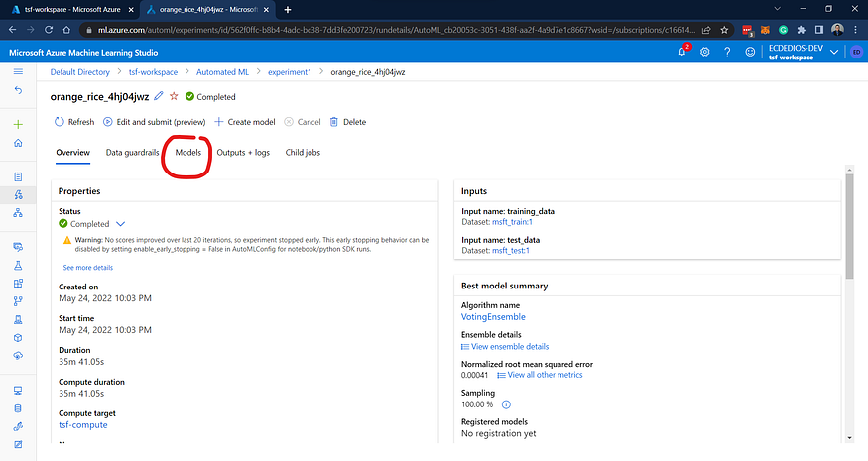Click the share page icon in address bar
Viewport: 868px width, 461px height.
tap(706, 30)
